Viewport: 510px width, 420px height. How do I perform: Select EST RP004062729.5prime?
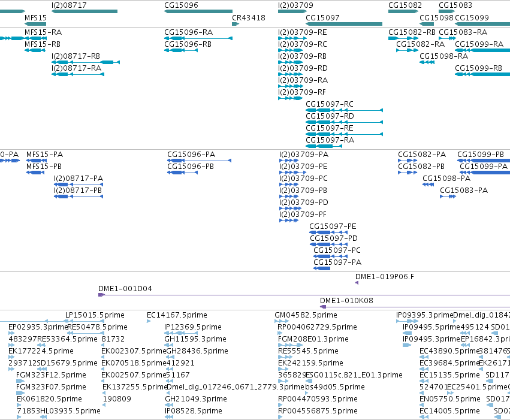[x=280, y=334]
